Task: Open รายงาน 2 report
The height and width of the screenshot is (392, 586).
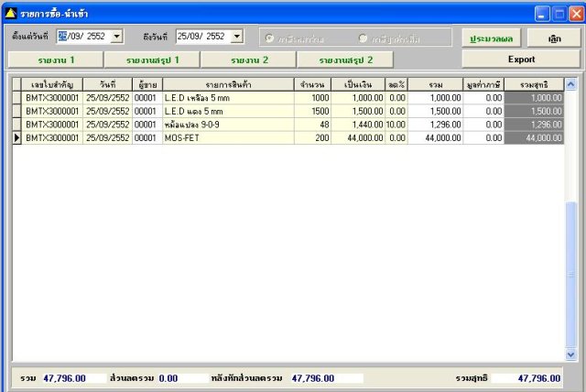Action: coord(249,60)
